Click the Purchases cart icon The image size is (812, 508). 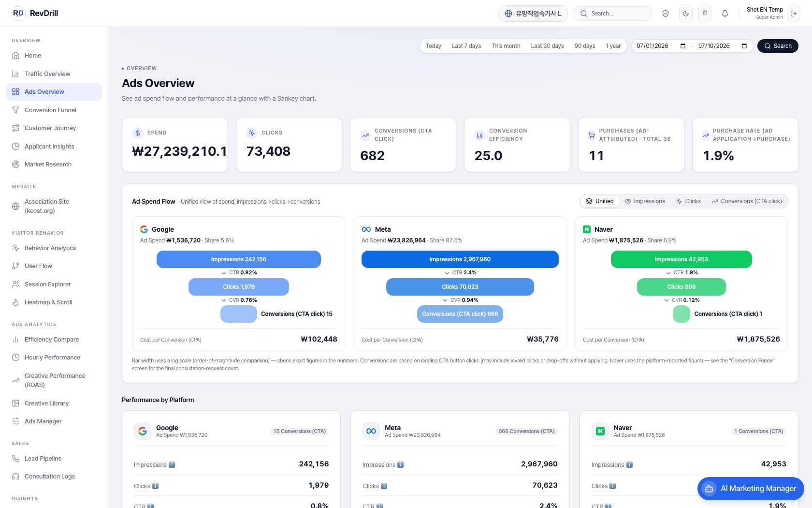pyautogui.click(x=592, y=135)
